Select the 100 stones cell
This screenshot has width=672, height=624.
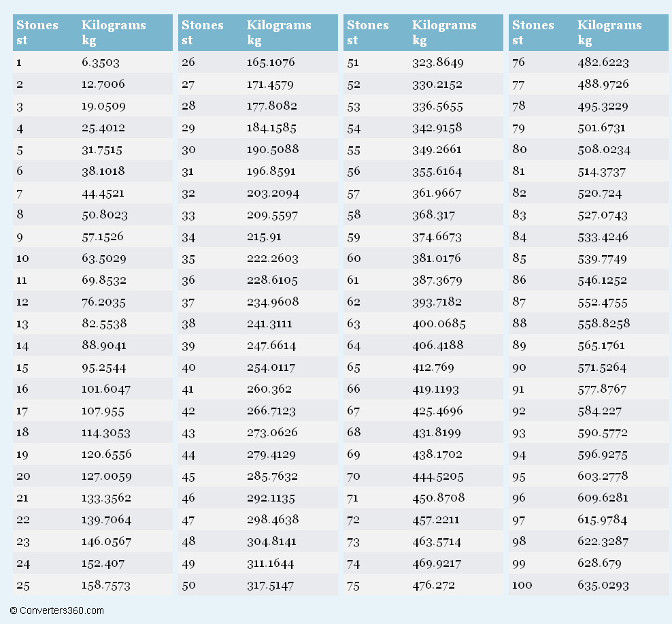tap(522, 585)
